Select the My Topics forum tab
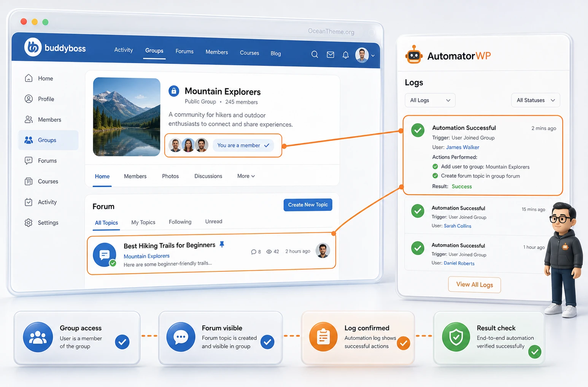Screen dimensions: 588x387 [143, 222]
